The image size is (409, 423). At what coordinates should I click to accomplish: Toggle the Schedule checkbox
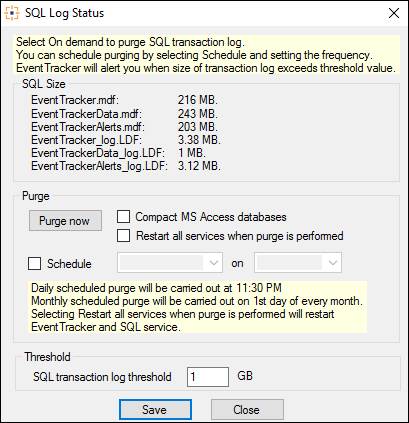point(35,264)
